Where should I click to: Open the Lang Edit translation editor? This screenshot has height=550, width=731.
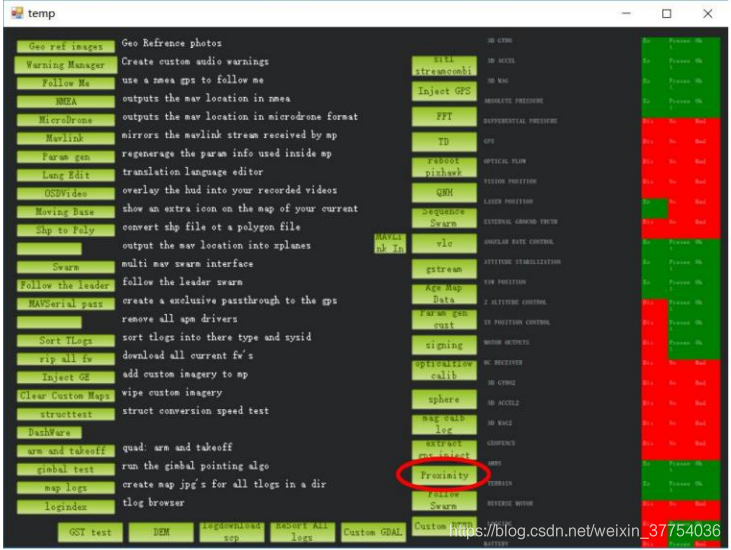click(66, 175)
